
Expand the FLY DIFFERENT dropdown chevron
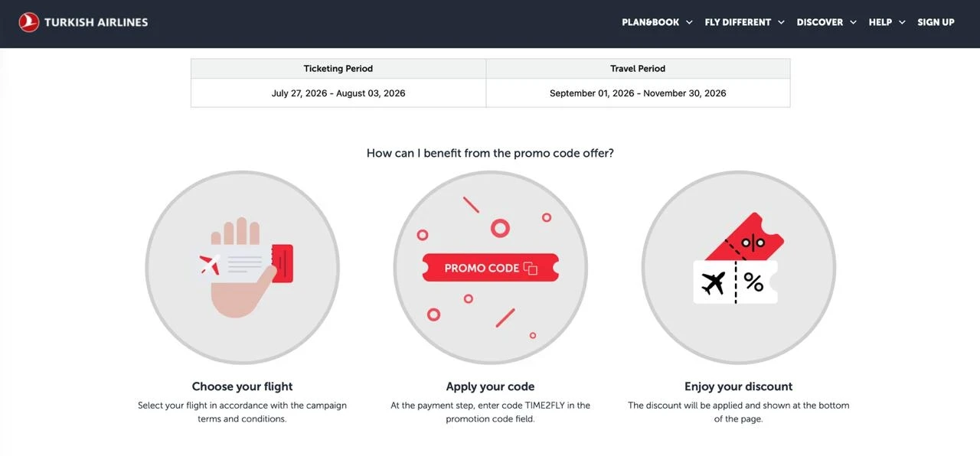point(781,22)
